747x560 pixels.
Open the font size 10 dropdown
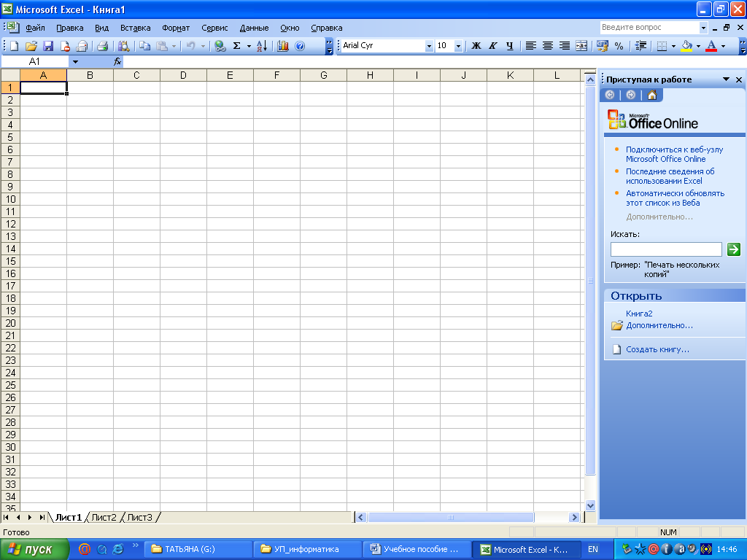pyautogui.click(x=458, y=46)
